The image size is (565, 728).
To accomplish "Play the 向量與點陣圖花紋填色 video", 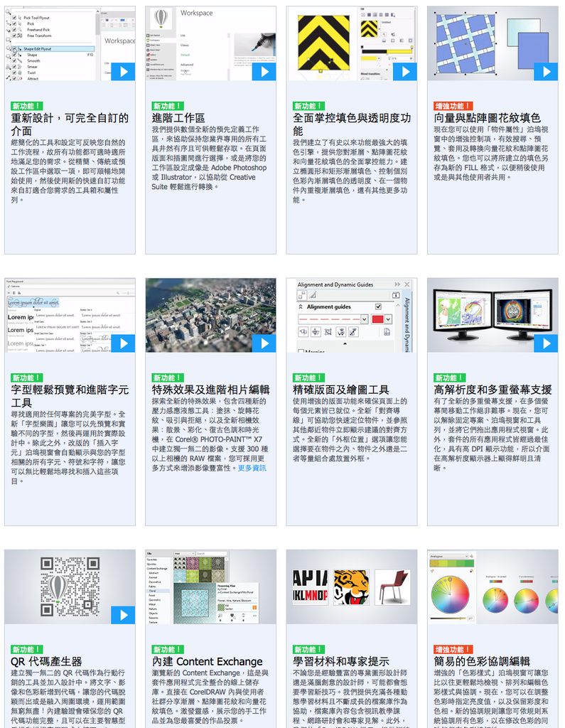I will [x=546, y=72].
